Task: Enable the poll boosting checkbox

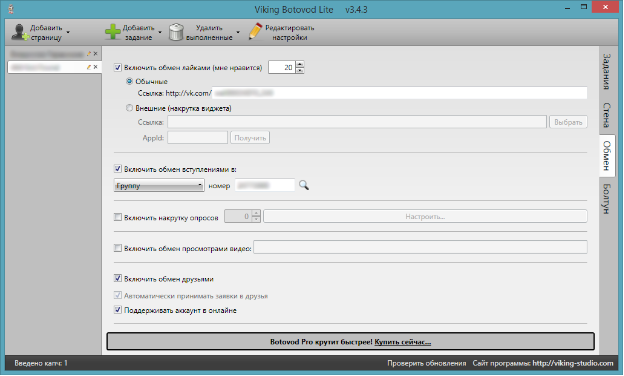Action: pyautogui.click(x=118, y=217)
